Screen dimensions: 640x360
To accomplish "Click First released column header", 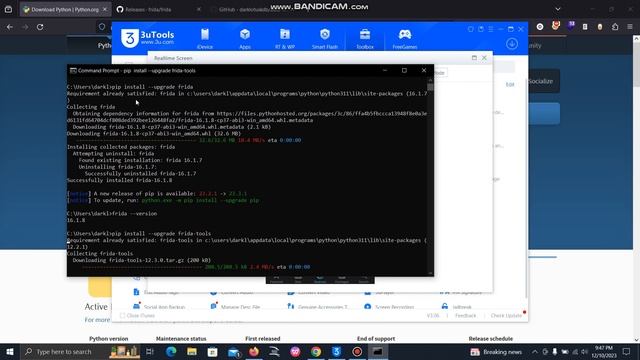I will point(262,338).
